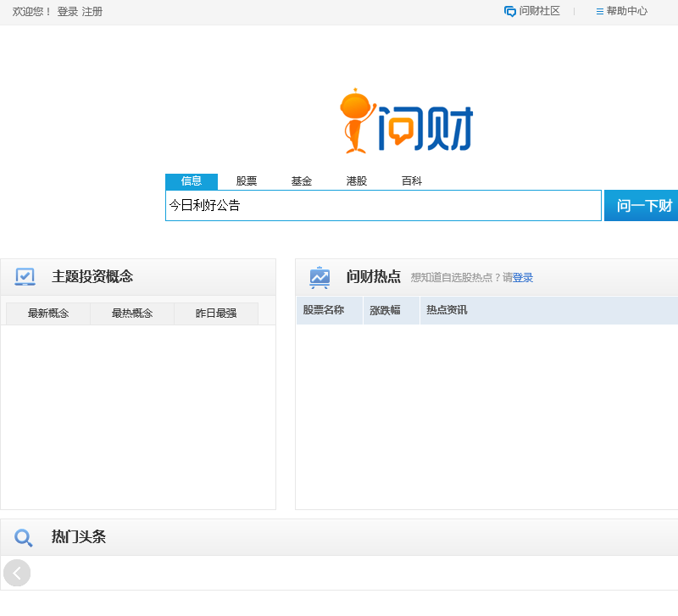Click the 问财社区 chat bubble icon
The width and height of the screenshot is (678, 616).
click(510, 11)
